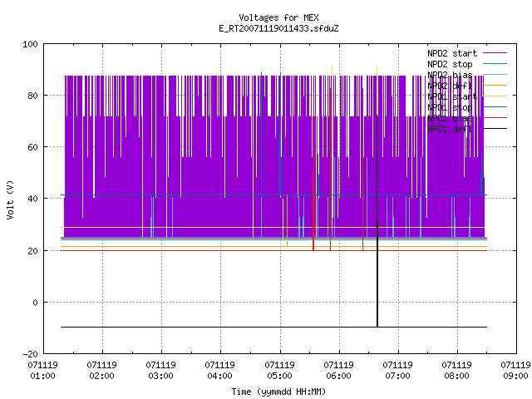Click the orange NPD2 defl spike after 05:00

pyautogui.click(x=287, y=219)
